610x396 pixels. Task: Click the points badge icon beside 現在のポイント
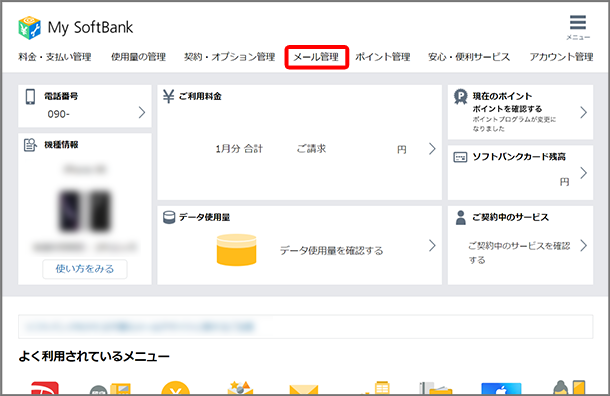pos(461,96)
